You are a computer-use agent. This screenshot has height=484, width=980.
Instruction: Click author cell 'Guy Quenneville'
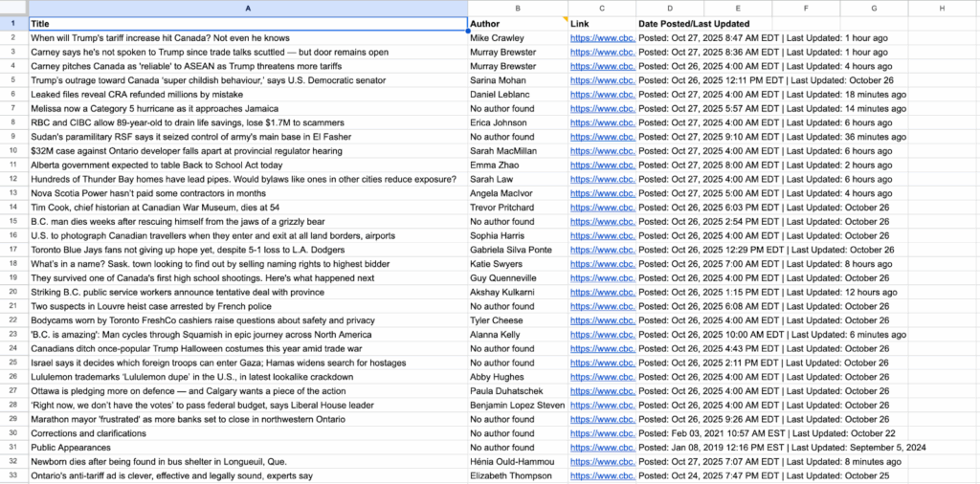pos(518,278)
